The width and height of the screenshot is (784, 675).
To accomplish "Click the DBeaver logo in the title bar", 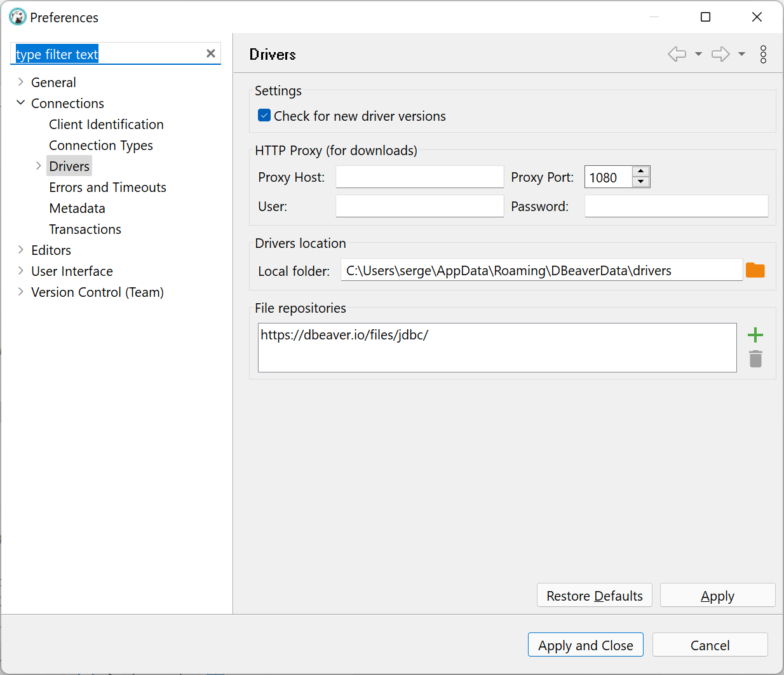I will pyautogui.click(x=17, y=17).
